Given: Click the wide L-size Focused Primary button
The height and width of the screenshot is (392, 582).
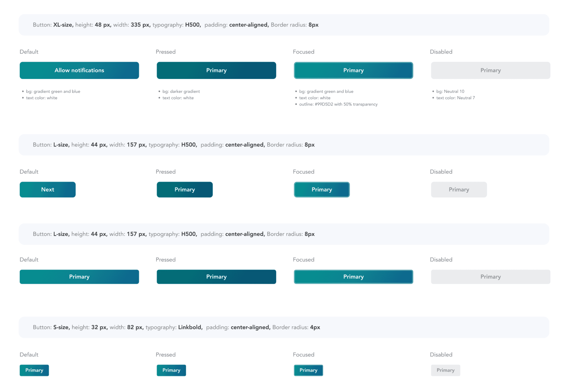Looking at the screenshot, I should (353, 277).
